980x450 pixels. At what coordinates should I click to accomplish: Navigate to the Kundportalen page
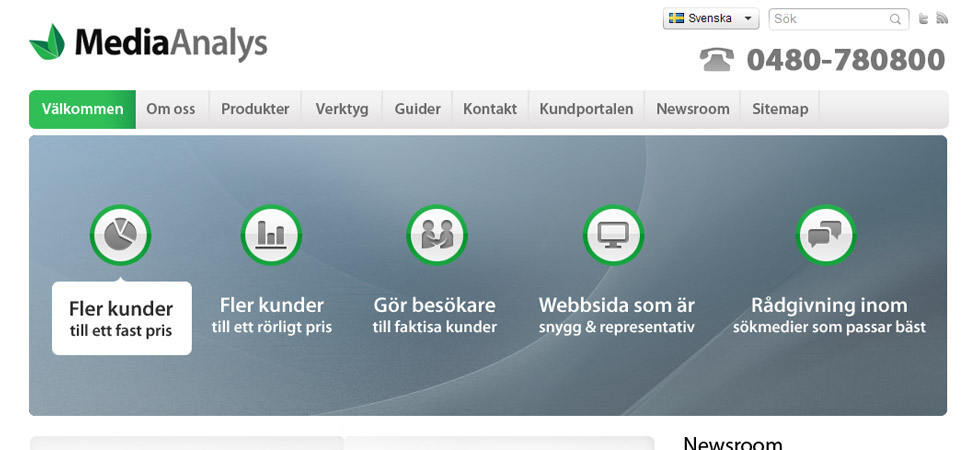(586, 109)
